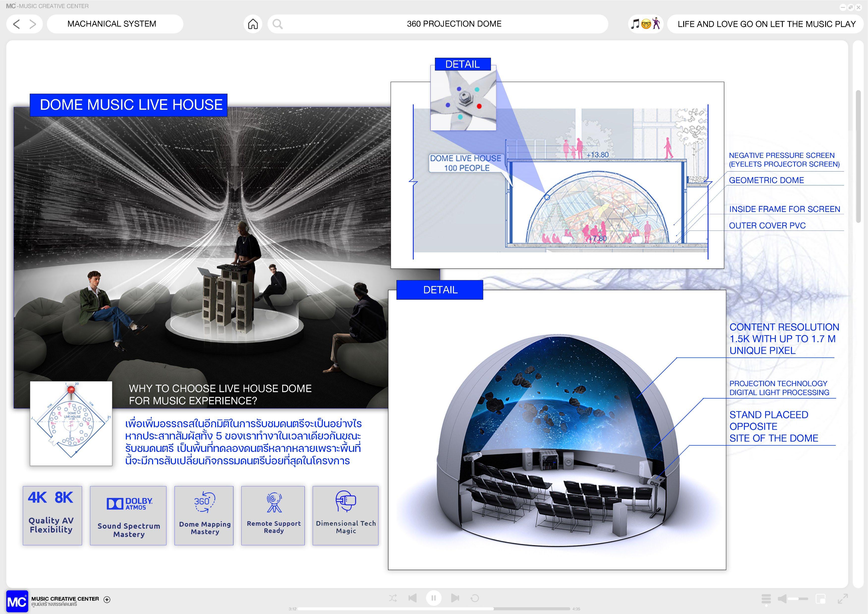The width and height of the screenshot is (868, 614).
Task: Click the speaker mute icon
Action: (x=782, y=598)
